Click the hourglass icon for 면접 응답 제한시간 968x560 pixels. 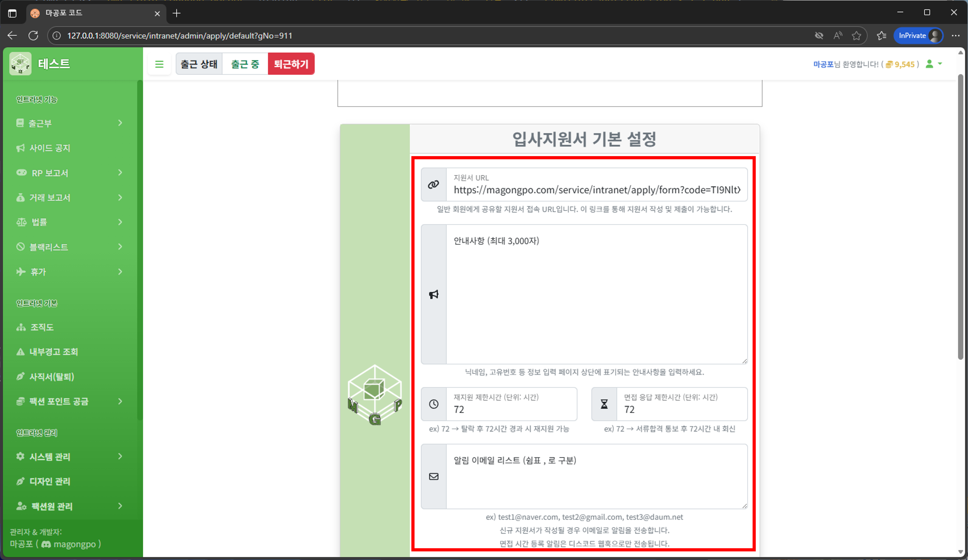click(604, 404)
